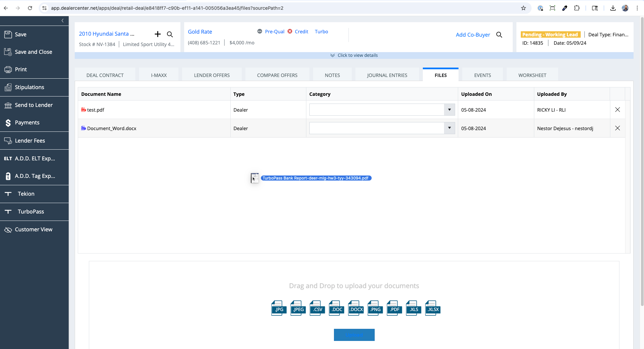The width and height of the screenshot is (644, 349).
Task: Click the .CSV file type icon
Action: pyautogui.click(x=317, y=308)
